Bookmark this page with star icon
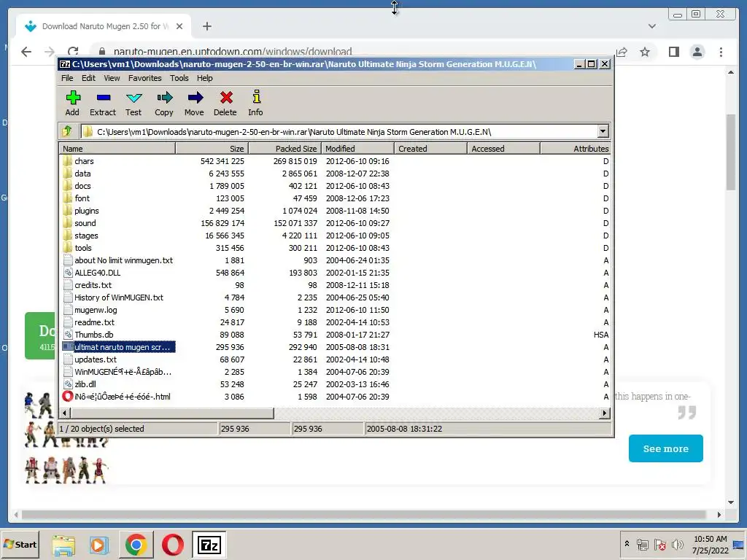This screenshot has height=560, width=747. pos(645,52)
